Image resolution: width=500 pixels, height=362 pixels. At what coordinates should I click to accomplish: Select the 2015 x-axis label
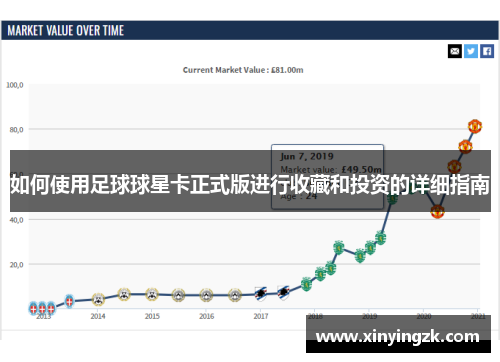152,316
